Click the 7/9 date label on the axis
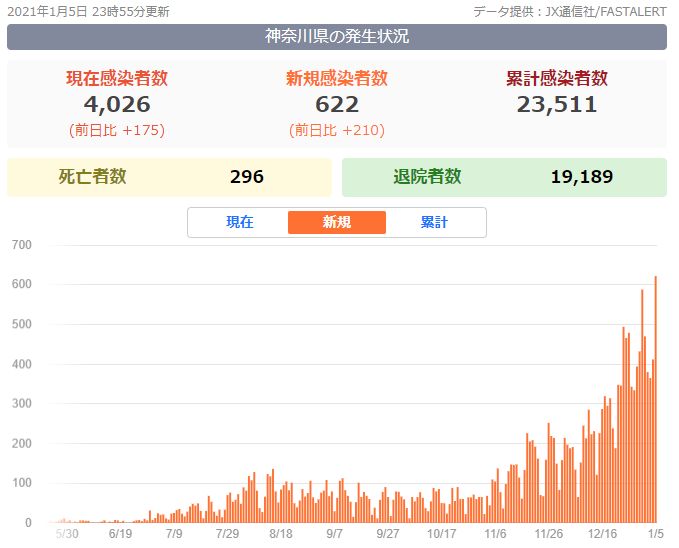 tap(174, 534)
